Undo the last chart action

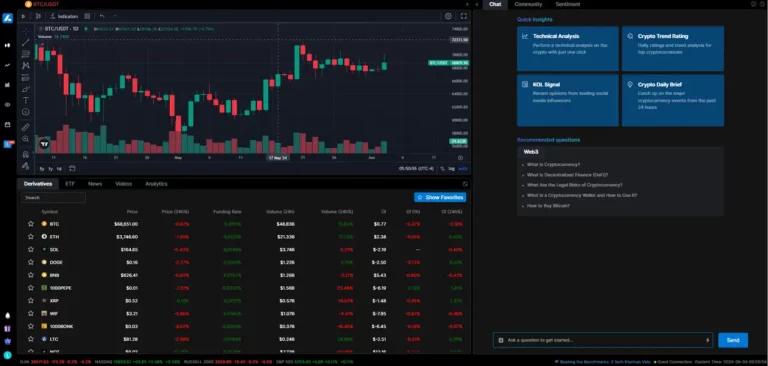pos(102,16)
